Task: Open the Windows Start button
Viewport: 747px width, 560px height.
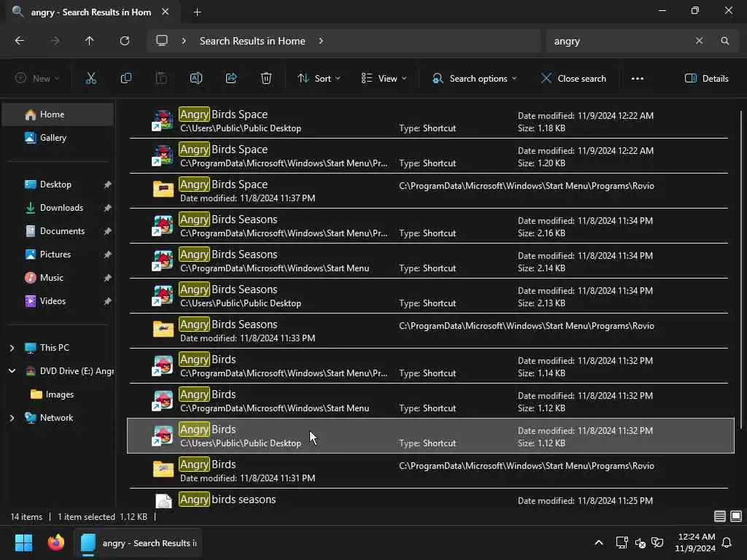Action: pos(23,542)
